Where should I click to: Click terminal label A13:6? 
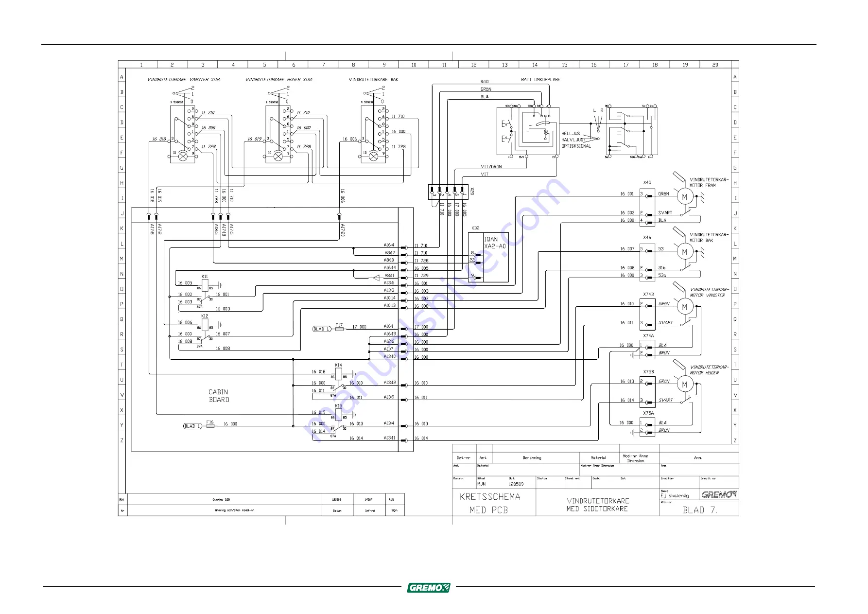click(389, 283)
